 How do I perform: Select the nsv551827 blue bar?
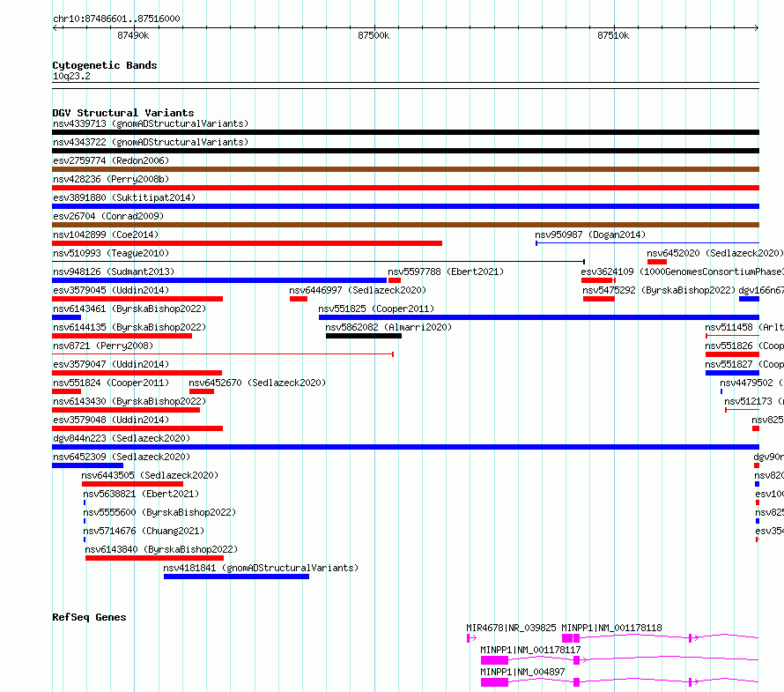732,373
